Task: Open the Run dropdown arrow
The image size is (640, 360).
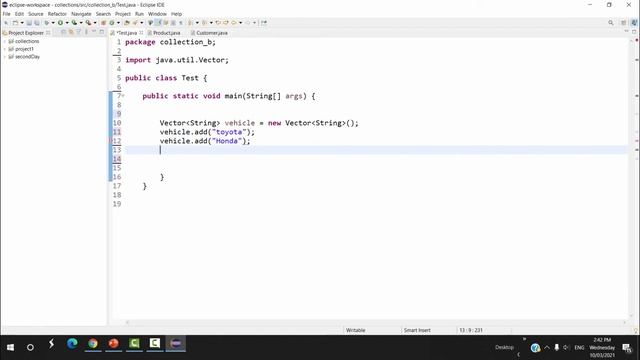Action: point(67,23)
